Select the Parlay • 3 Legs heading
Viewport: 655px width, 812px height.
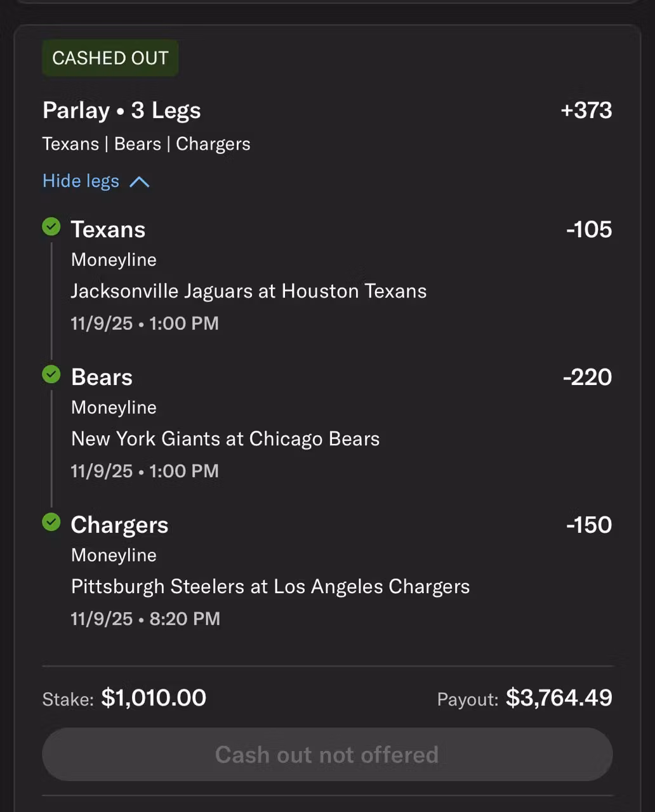122,110
